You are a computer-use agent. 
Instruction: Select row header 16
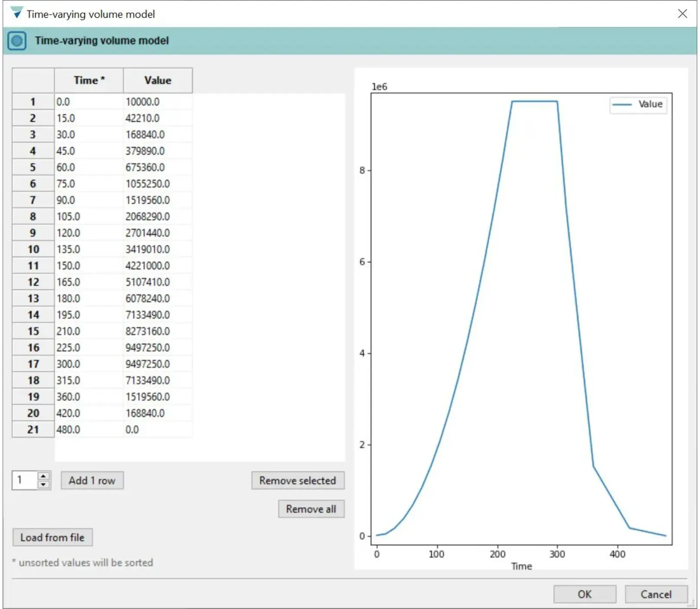33,348
